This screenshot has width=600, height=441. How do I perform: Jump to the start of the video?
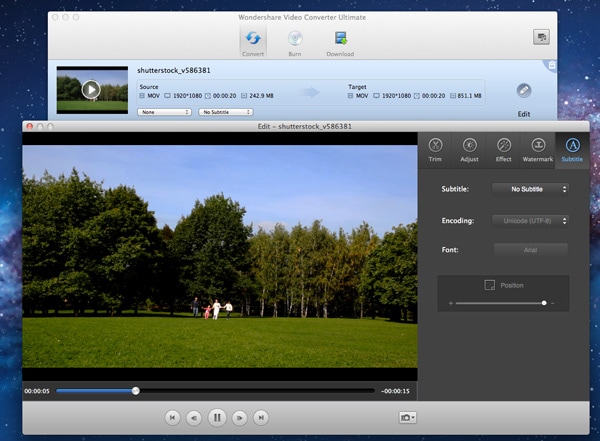click(x=172, y=418)
